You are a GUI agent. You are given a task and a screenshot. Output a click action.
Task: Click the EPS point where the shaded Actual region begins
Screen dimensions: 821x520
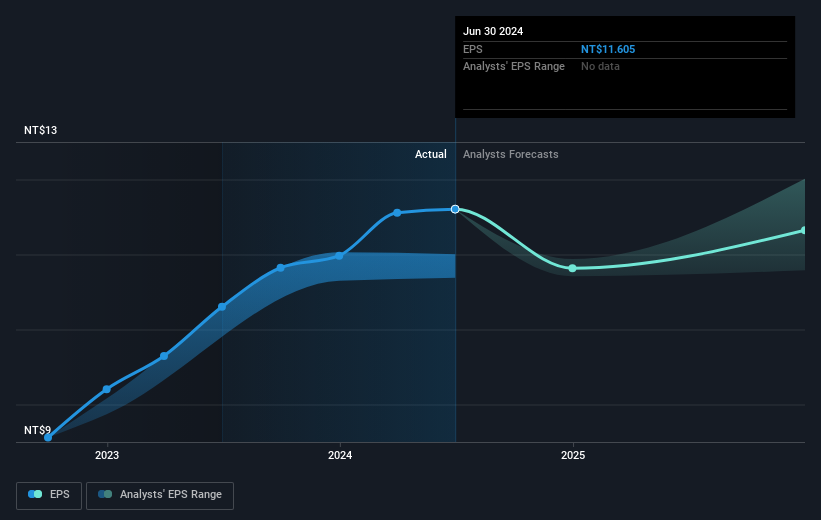(222, 307)
